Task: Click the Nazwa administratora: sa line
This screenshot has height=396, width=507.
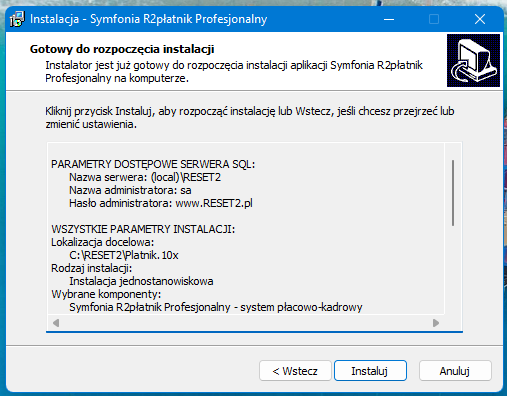Action: [130, 190]
